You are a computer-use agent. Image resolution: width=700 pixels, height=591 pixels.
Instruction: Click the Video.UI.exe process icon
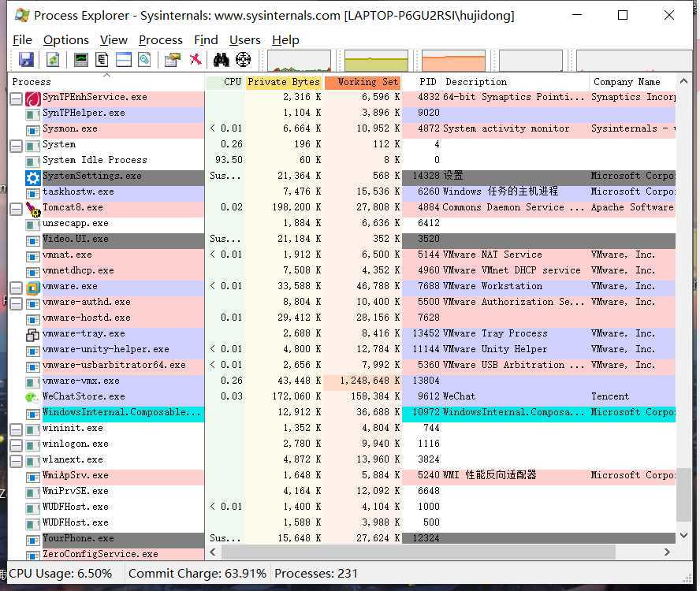tap(32, 240)
